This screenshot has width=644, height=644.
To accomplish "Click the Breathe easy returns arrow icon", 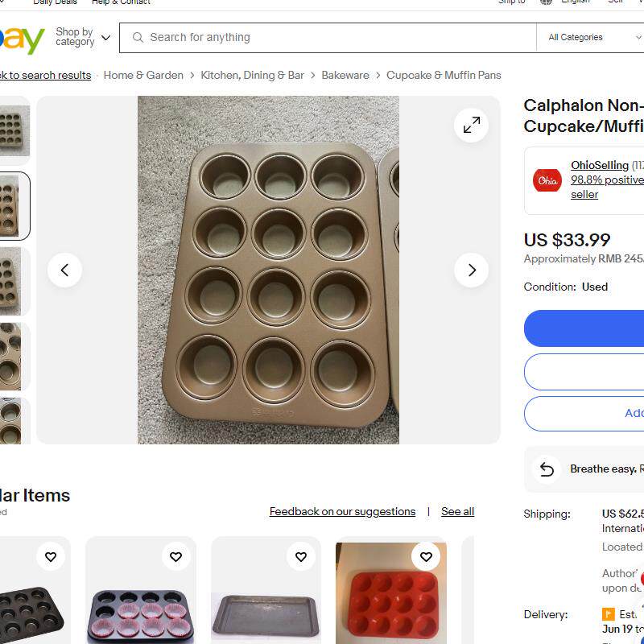I will [547, 469].
